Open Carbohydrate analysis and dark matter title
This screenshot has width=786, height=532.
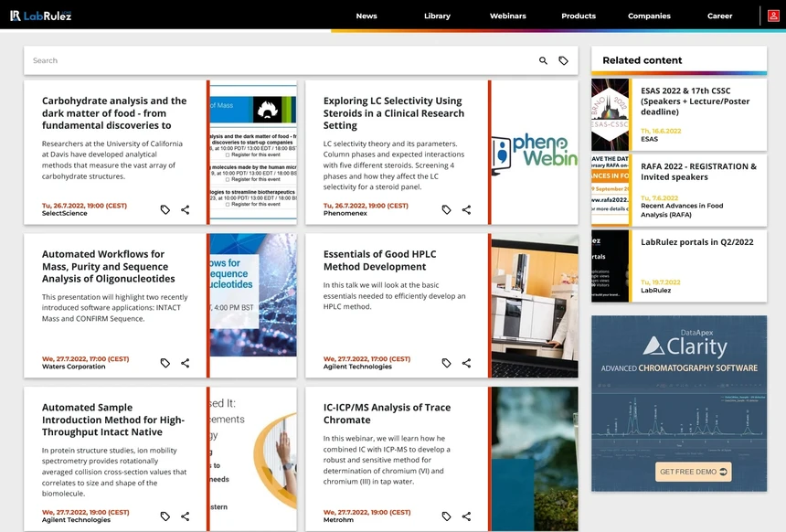click(114, 113)
